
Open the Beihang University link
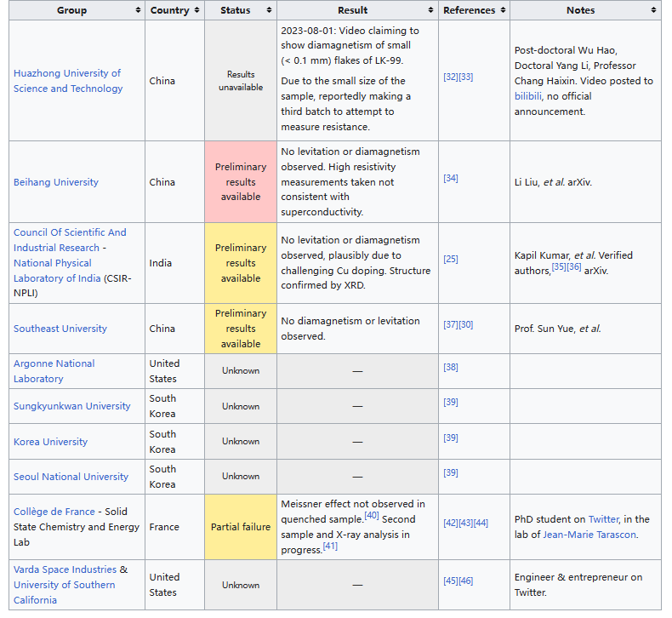tap(55, 182)
